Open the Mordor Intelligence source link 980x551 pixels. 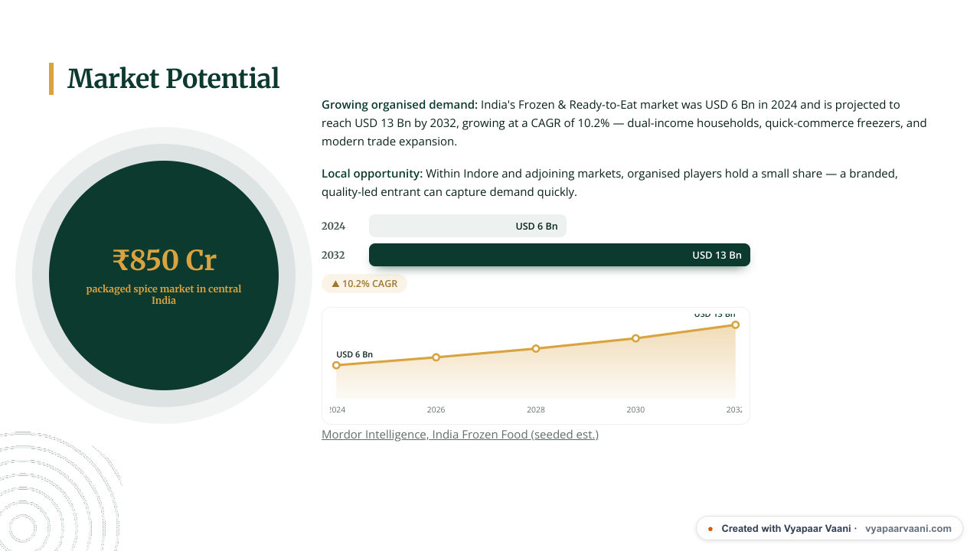(460, 435)
